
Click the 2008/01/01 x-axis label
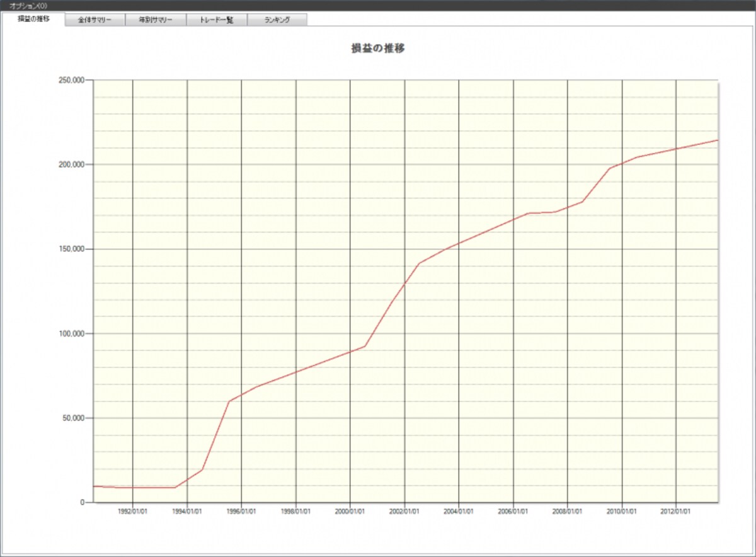[568, 512]
